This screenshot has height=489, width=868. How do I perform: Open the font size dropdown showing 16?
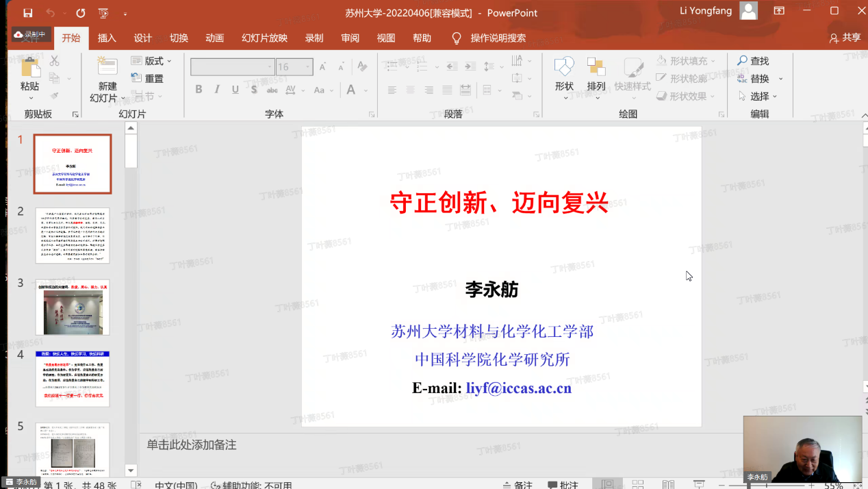(x=308, y=67)
